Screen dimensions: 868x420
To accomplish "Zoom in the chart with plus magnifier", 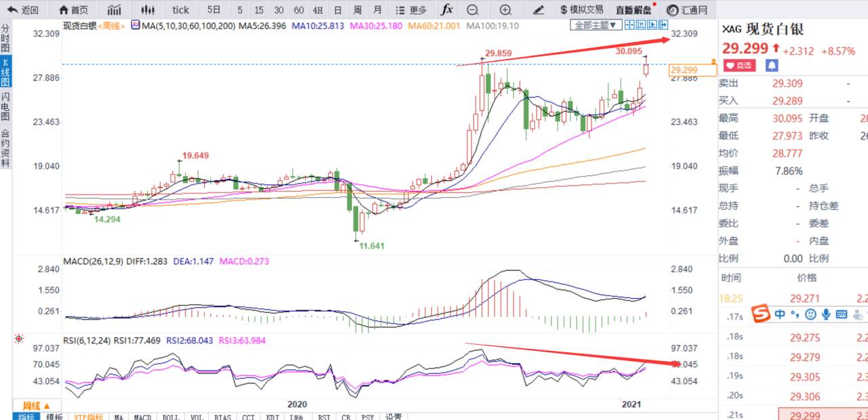I will [x=505, y=9].
